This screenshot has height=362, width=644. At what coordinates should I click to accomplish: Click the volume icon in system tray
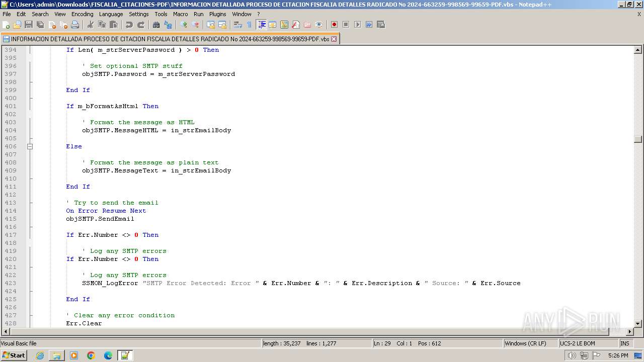point(572,355)
